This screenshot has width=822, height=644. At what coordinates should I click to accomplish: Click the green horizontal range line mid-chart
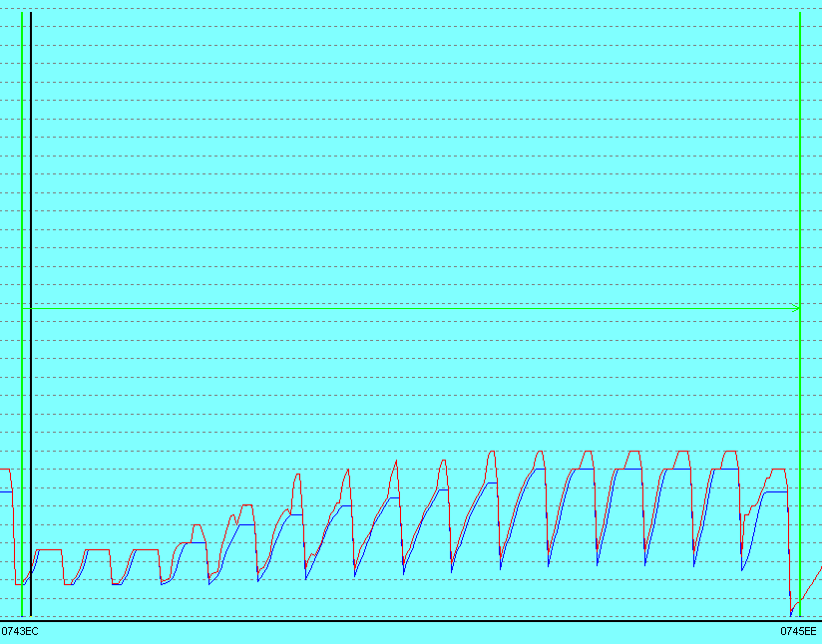click(399, 308)
